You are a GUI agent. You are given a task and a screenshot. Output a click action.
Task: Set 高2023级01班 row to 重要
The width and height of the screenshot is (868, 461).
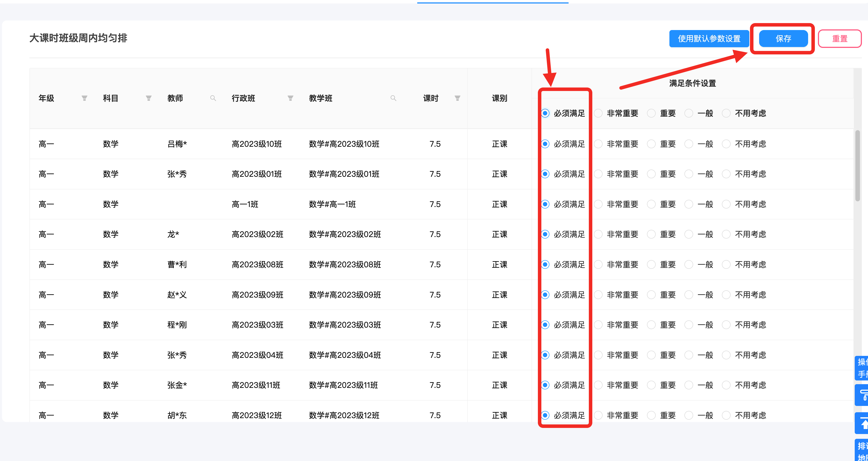tap(651, 174)
